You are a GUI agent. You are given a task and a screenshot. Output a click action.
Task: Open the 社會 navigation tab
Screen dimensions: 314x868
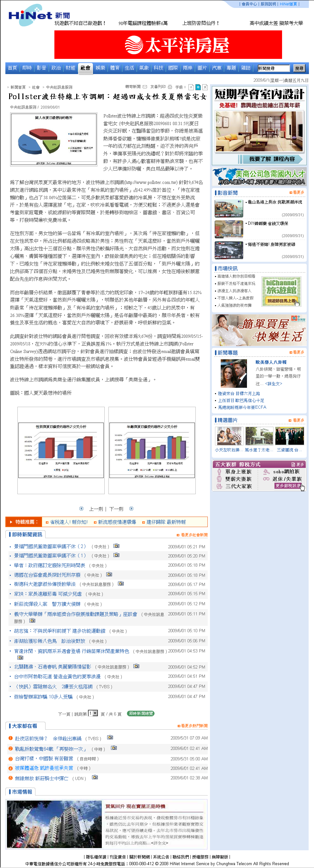pyautogui.click(x=85, y=68)
